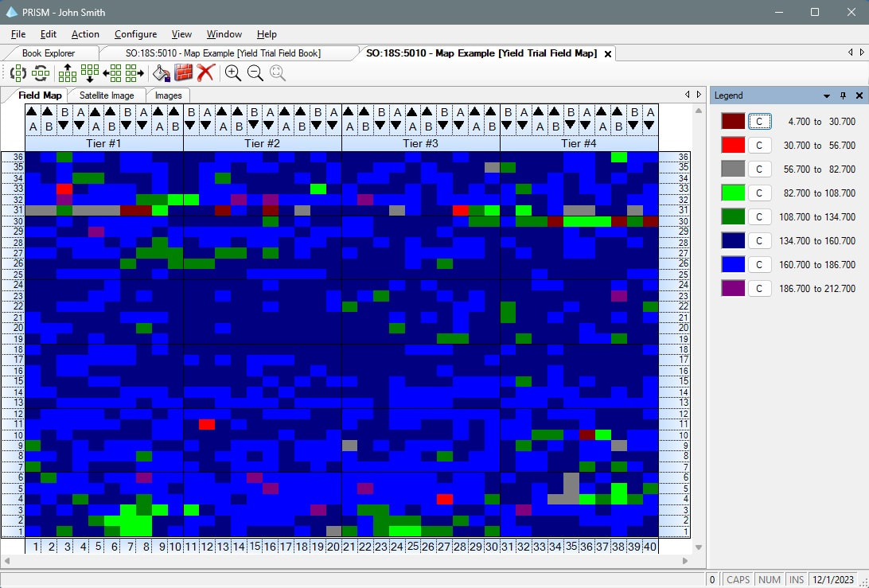869x588 pixels.
Task: Click the purple 186.700 to 212.700 swatch
Action: 733,288
